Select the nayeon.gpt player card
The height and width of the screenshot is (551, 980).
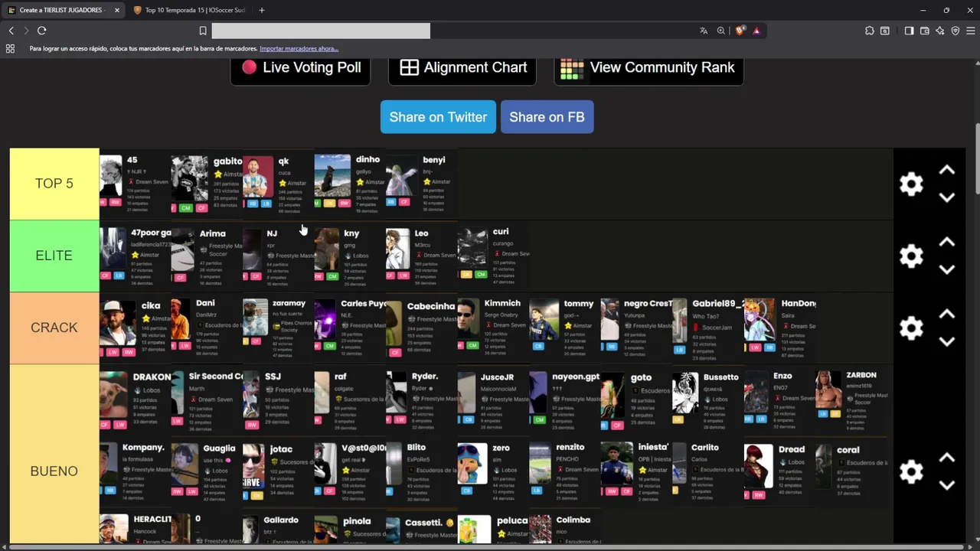click(565, 399)
